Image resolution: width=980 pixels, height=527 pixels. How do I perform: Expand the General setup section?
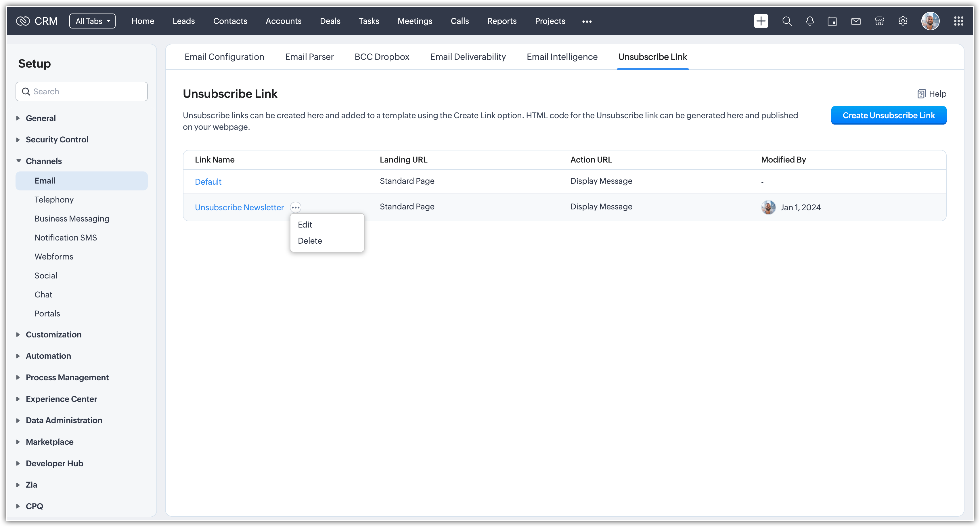click(41, 118)
